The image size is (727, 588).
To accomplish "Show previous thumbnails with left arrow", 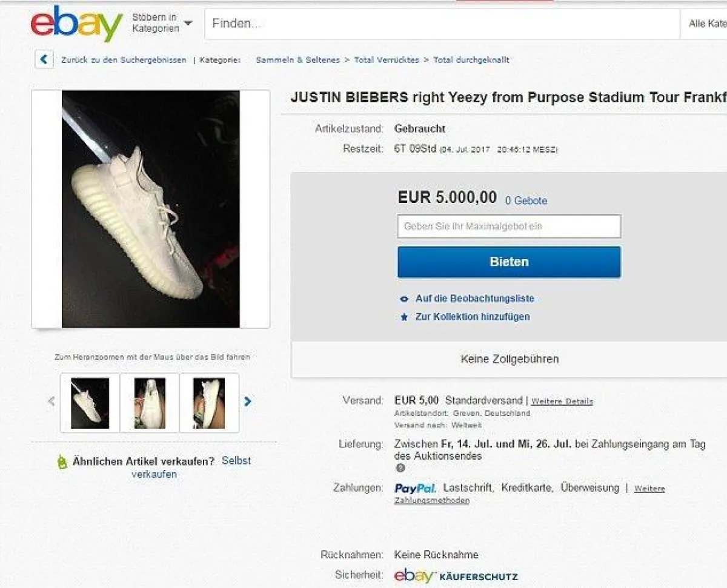I will pos(51,401).
